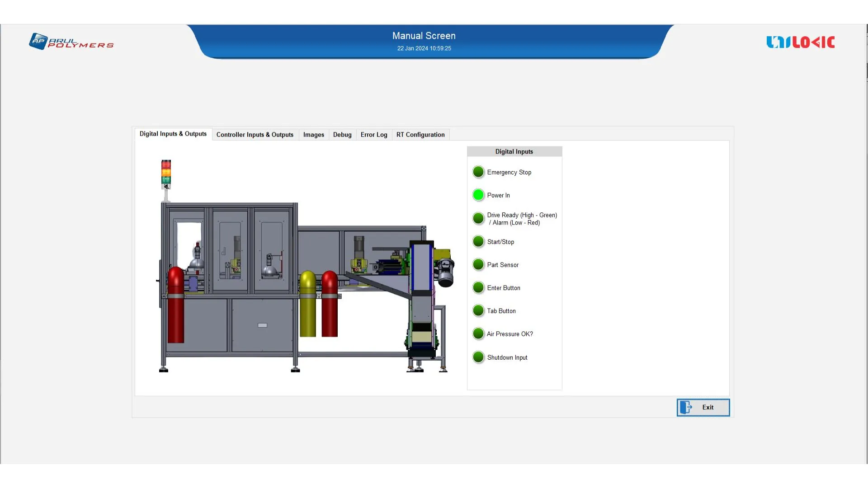Click the Air Pressure OK indicator
The width and height of the screenshot is (868, 488).
478,334
